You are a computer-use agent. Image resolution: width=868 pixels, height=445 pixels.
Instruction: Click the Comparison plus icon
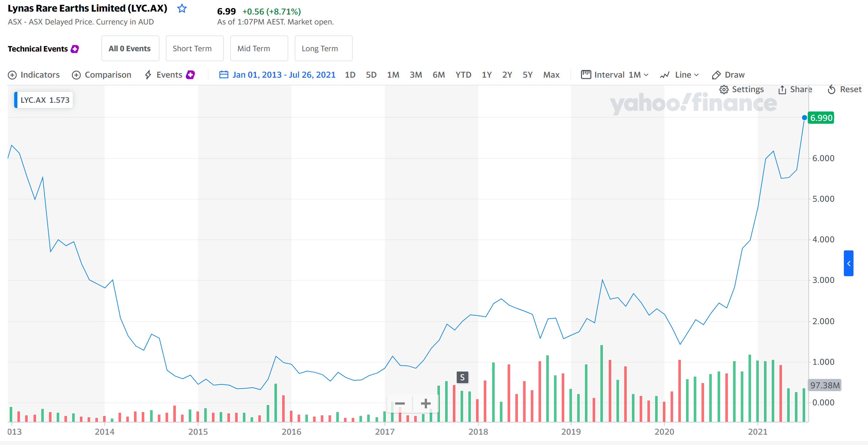(x=76, y=75)
